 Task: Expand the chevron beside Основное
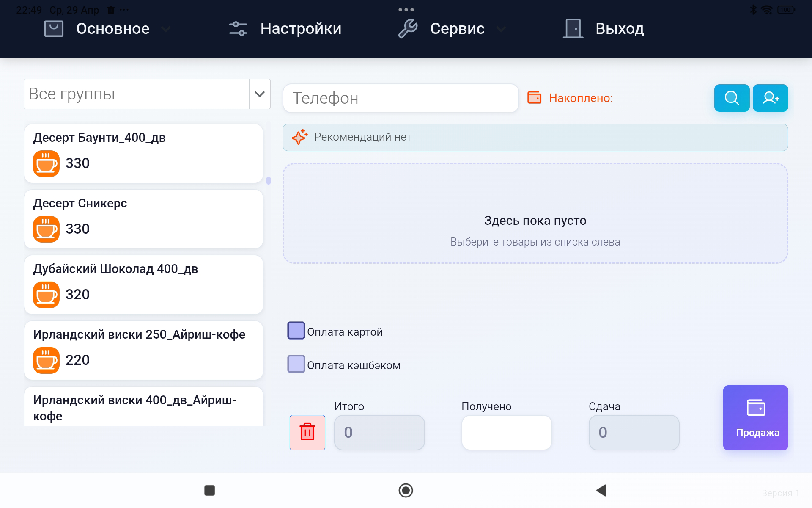pyautogui.click(x=166, y=29)
